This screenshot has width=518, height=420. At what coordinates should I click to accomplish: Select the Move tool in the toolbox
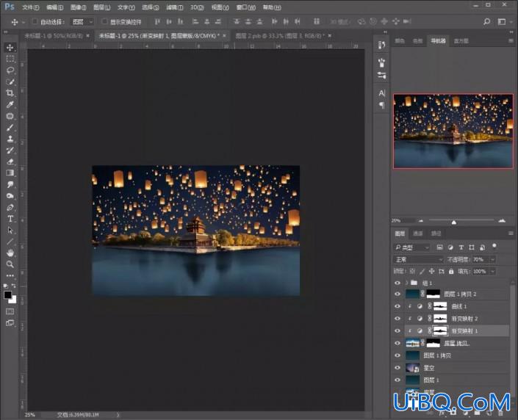[10, 47]
